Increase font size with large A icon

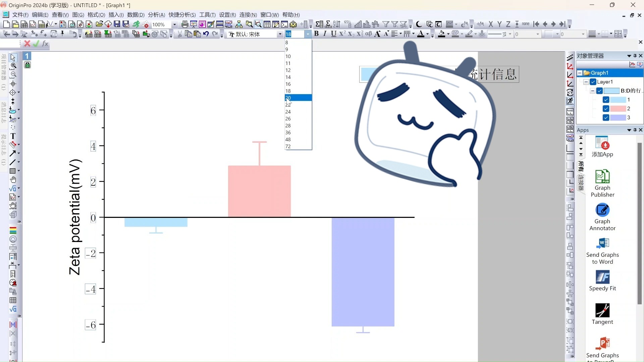[x=377, y=34]
